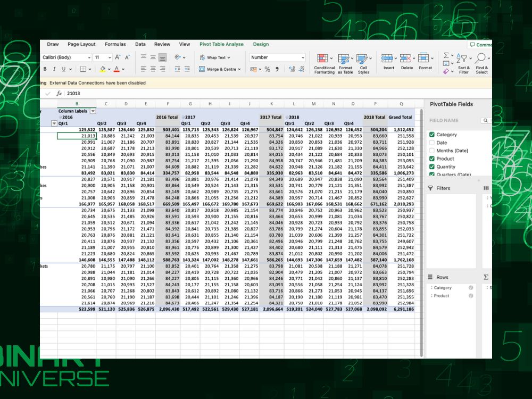Open the Pivot Table Analyse tab
The width and height of the screenshot is (532, 399).
tap(221, 44)
